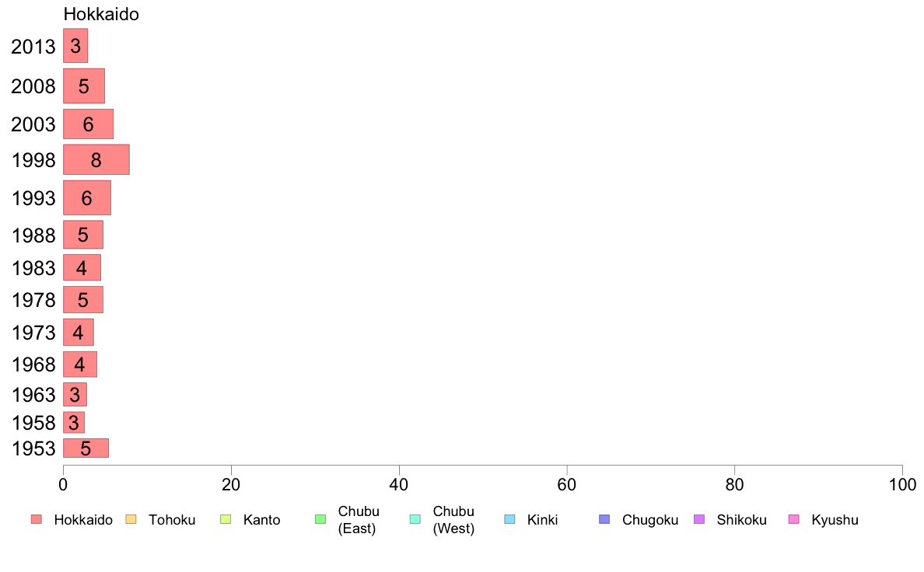Viewport: 924px width, 572px height.
Task: Click the Chugoku legend swatch
Action: (604, 519)
